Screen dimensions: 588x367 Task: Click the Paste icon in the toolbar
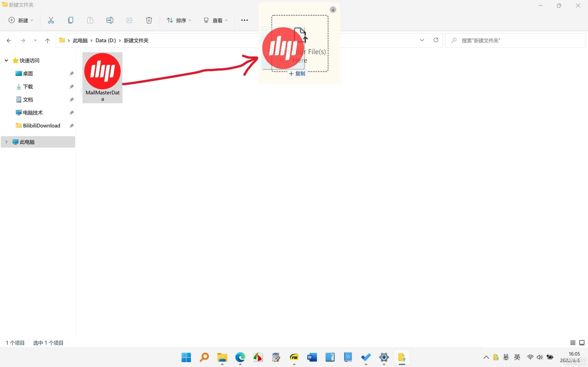(90, 20)
